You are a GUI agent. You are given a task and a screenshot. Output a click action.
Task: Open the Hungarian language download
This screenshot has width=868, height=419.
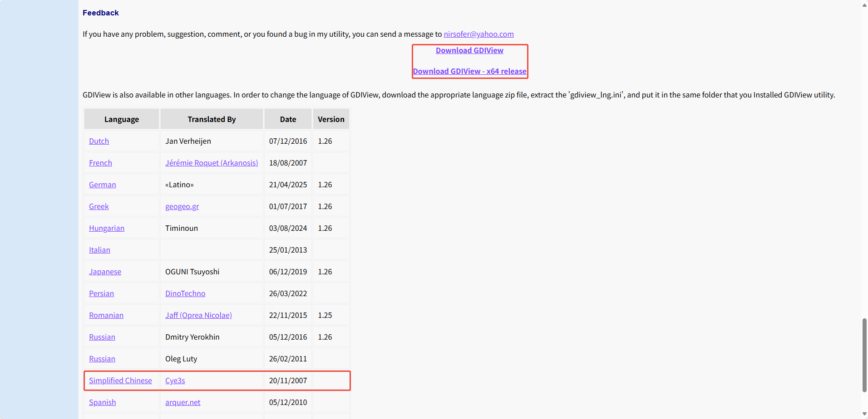tap(107, 228)
